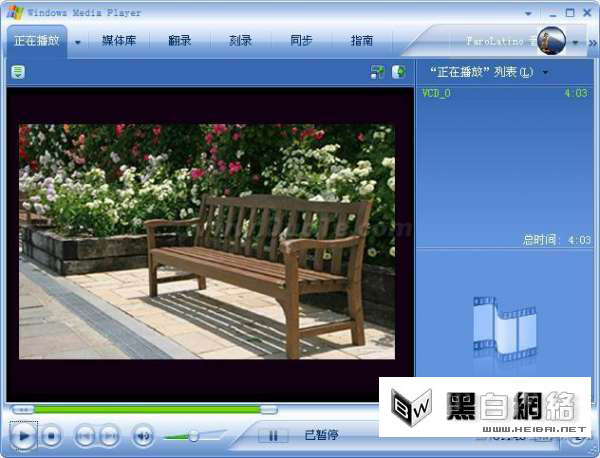This screenshot has width=600, height=458.
Task: Open the title bar menu dropdown arrow
Action: [528, 13]
